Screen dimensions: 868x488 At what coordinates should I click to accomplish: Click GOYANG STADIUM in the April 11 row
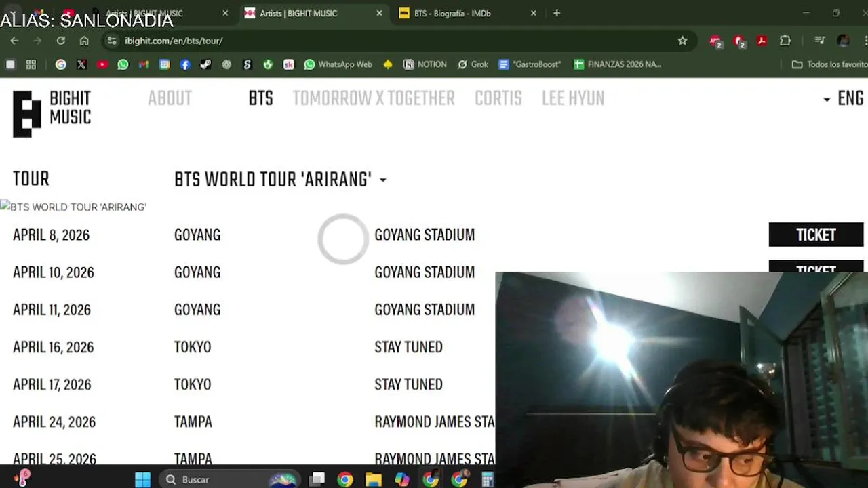click(x=425, y=310)
